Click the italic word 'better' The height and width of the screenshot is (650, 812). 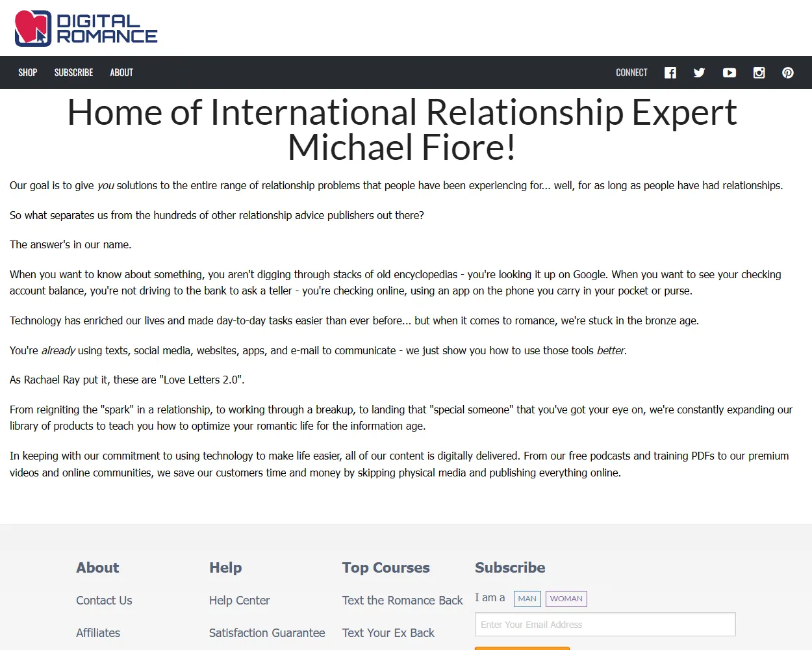tap(611, 351)
